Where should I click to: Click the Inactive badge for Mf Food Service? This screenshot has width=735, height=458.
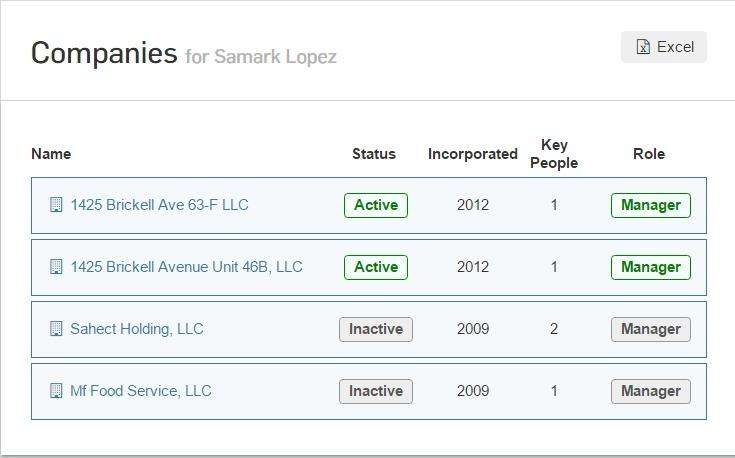pyautogui.click(x=376, y=391)
